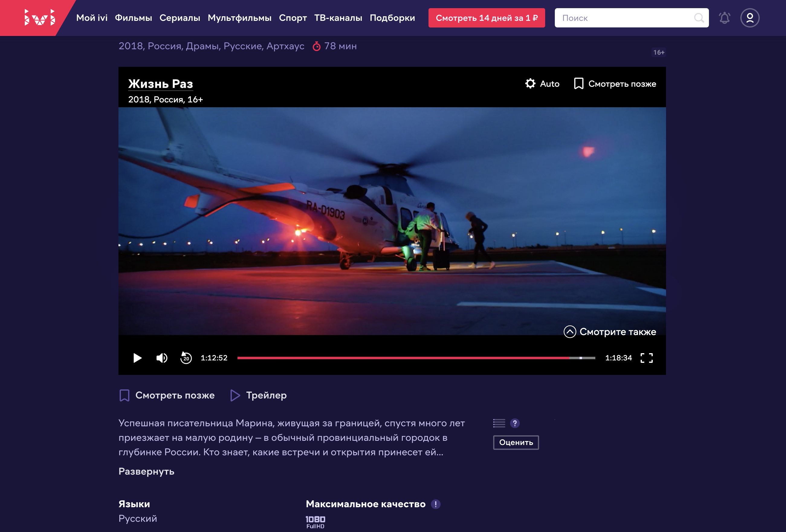Image resolution: width=786 pixels, height=532 pixels.
Task: Click the 2018 year link
Action: point(131,46)
